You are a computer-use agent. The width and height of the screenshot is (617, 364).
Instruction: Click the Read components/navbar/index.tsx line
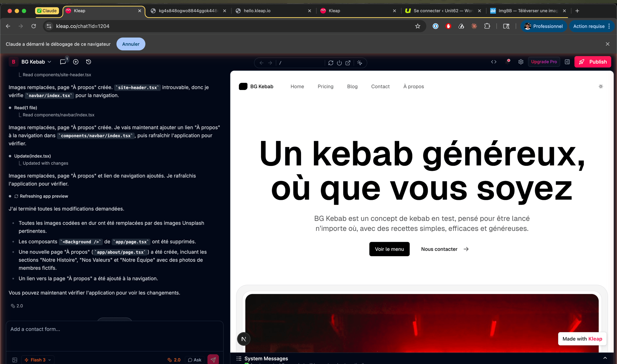(59, 115)
